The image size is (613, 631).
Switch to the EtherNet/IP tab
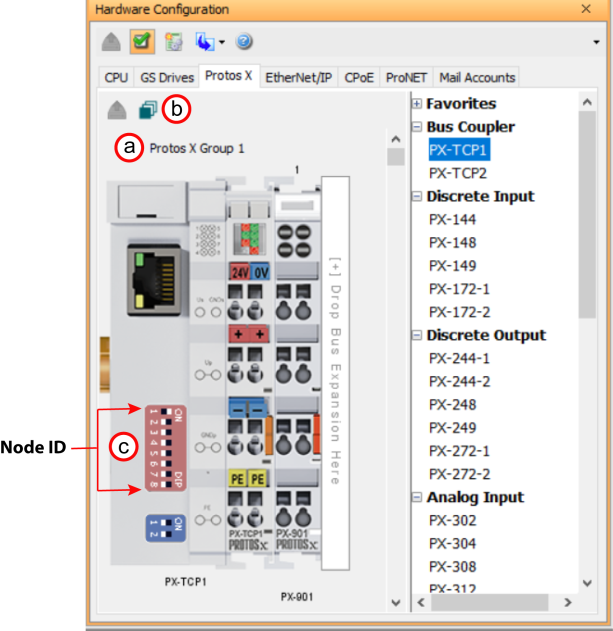pyautogui.click(x=299, y=77)
